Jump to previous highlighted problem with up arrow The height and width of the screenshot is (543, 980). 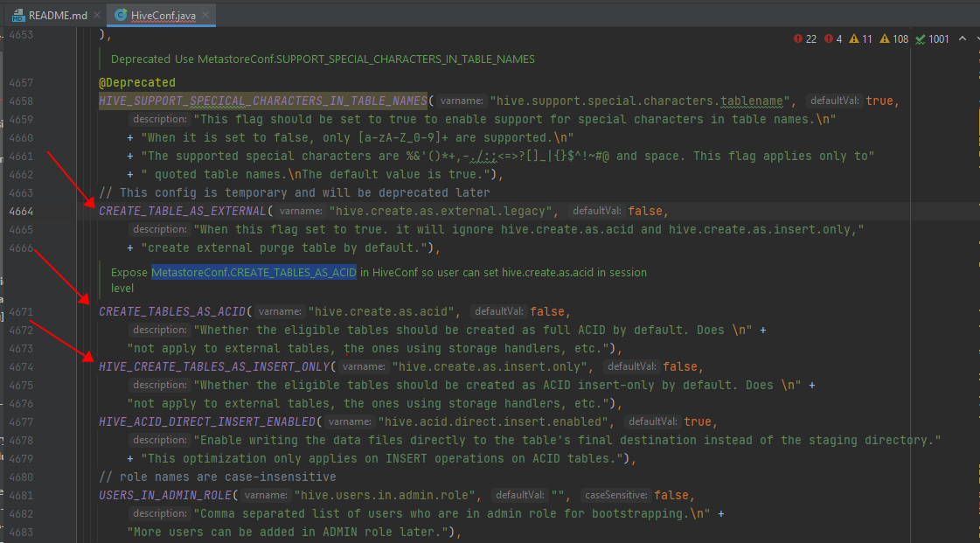point(963,39)
